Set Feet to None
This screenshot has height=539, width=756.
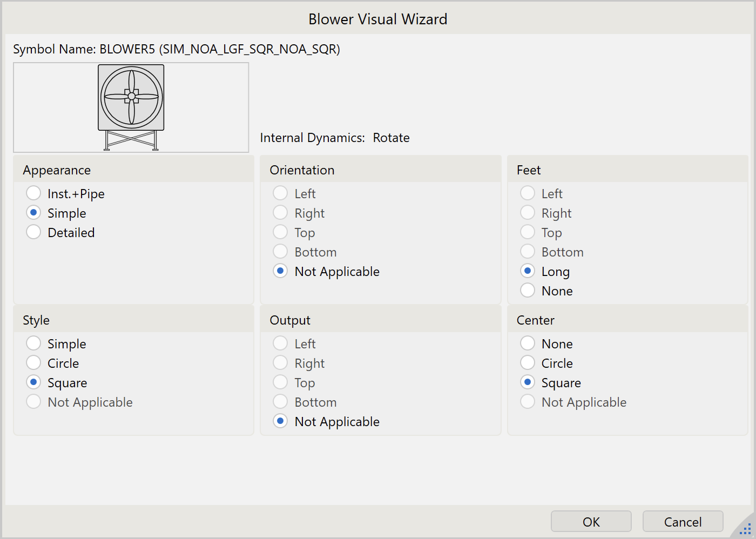(x=528, y=291)
